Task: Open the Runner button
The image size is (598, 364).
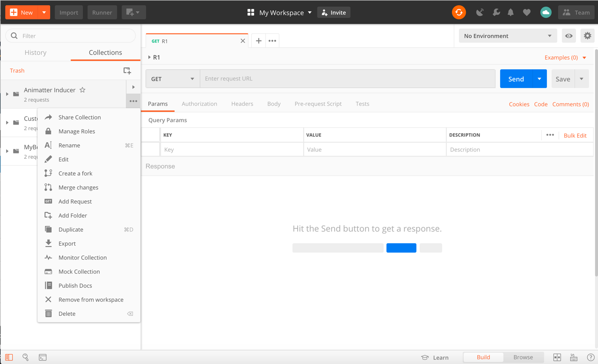Action: (x=102, y=13)
